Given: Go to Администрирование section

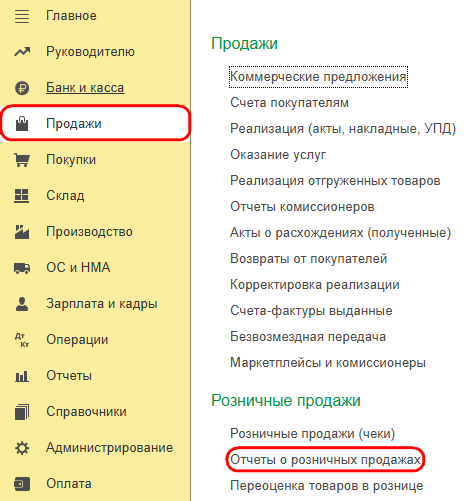Looking at the screenshot, I should click(110, 448).
